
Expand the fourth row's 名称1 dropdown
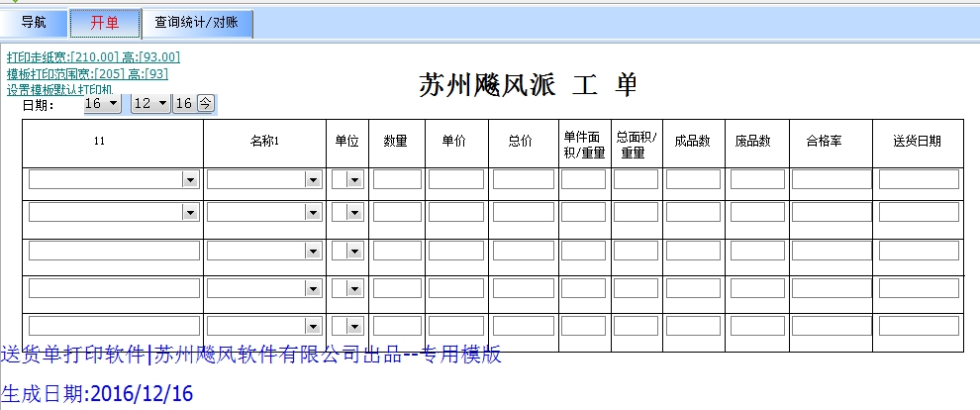[313, 289]
